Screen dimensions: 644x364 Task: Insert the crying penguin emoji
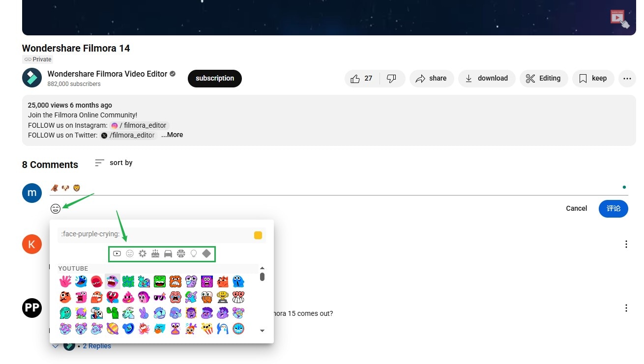pos(223,328)
